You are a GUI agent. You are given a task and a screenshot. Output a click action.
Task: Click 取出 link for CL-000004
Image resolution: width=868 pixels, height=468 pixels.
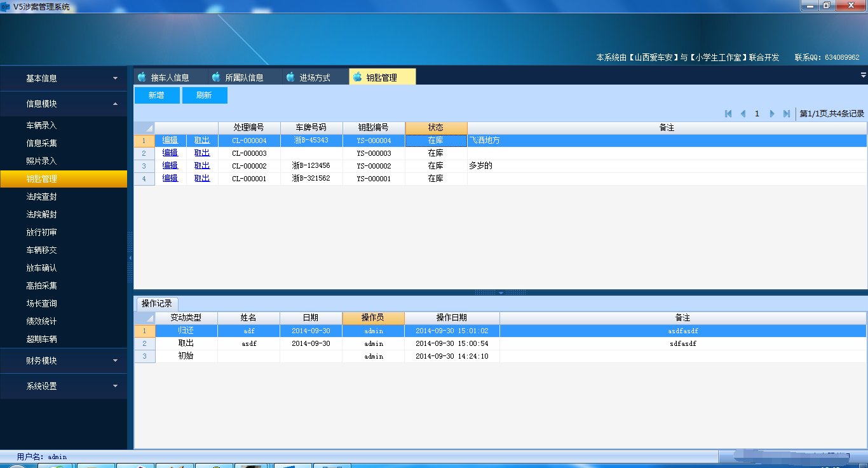pos(202,140)
